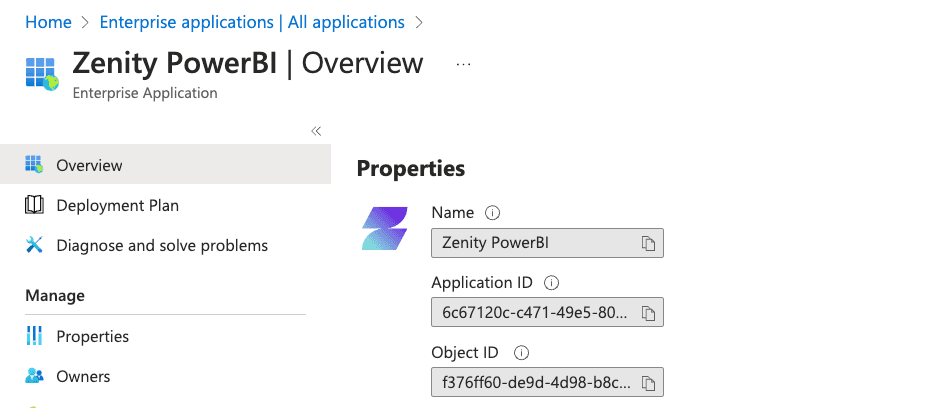This screenshot has height=408, width=944.
Task: Select the Application ID text field
Action: 547,312
